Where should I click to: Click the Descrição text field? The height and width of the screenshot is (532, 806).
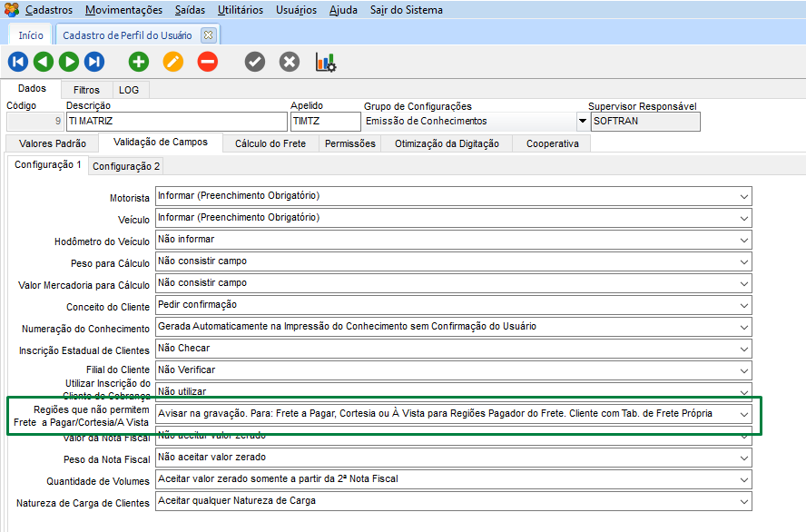[176, 122]
